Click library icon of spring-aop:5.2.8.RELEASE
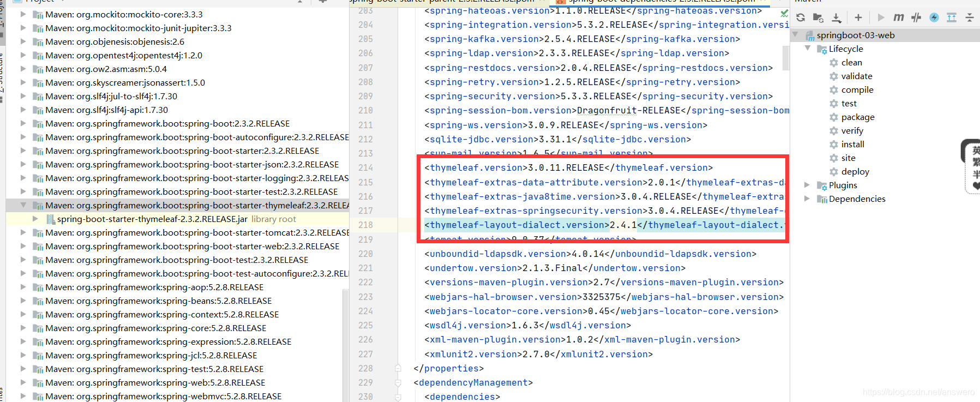 38,287
